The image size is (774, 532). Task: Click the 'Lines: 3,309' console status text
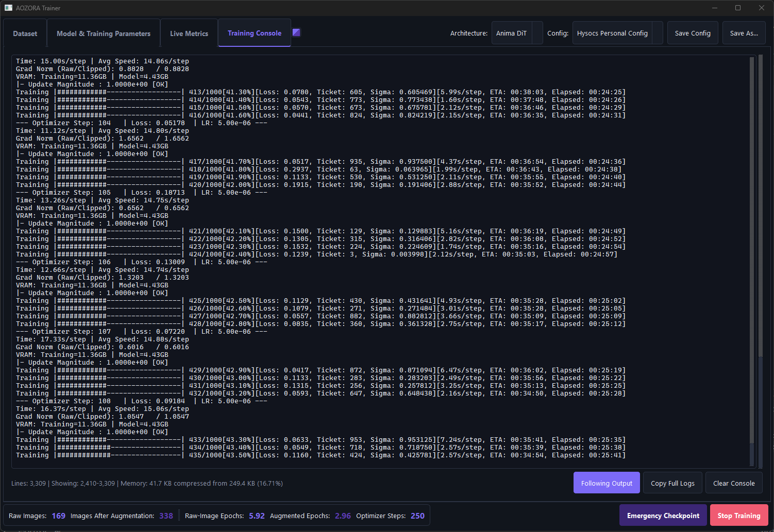pyautogui.click(x=28, y=484)
